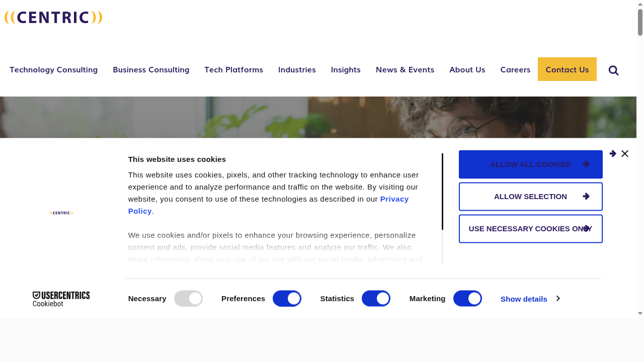Click the Allow Selection button
644x362 pixels.
click(x=531, y=197)
